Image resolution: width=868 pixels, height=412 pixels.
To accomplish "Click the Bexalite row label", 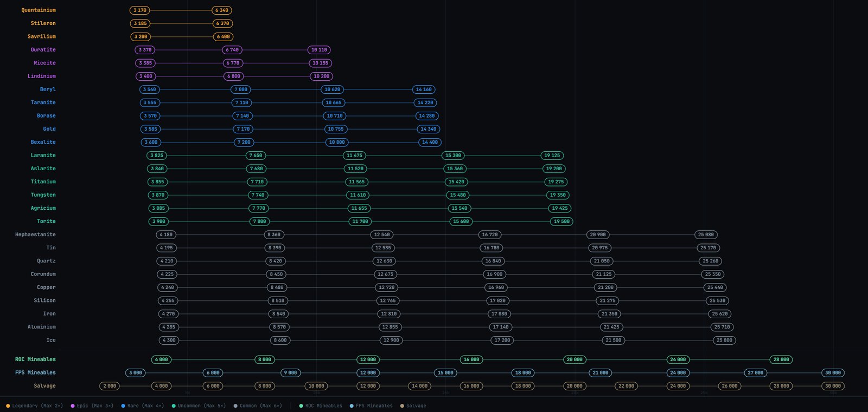I will (43, 142).
